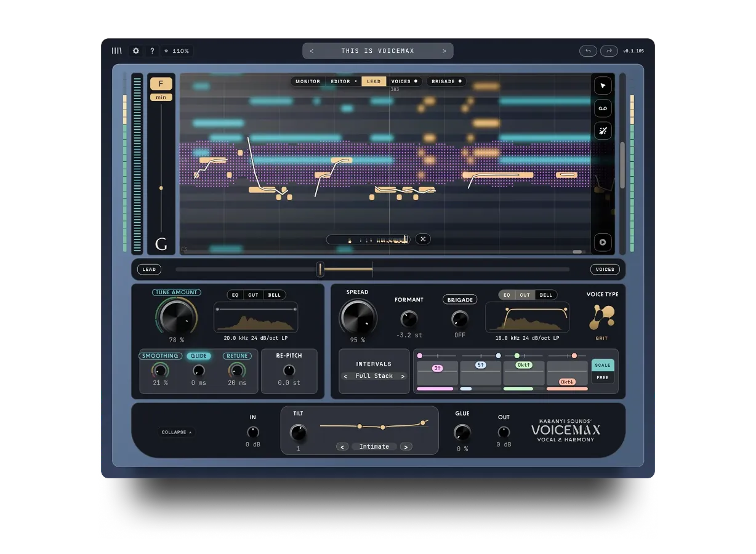Click the GRIT voice type icon
756x554 pixels.
point(601,318)
